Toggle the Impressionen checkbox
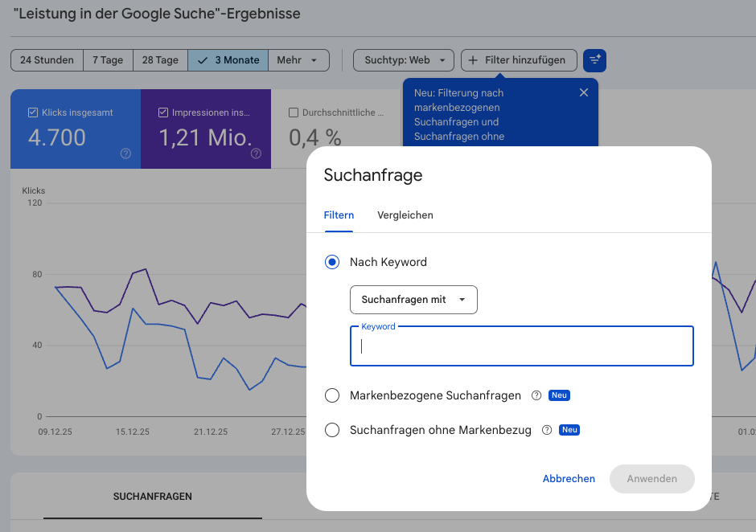756x532 pixels. (163, 113)
